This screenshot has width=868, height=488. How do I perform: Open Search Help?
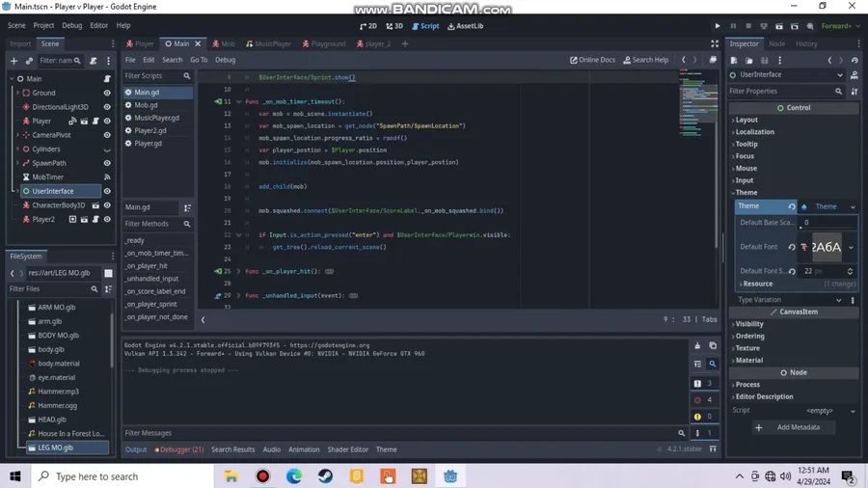click(x=646, y=60)
